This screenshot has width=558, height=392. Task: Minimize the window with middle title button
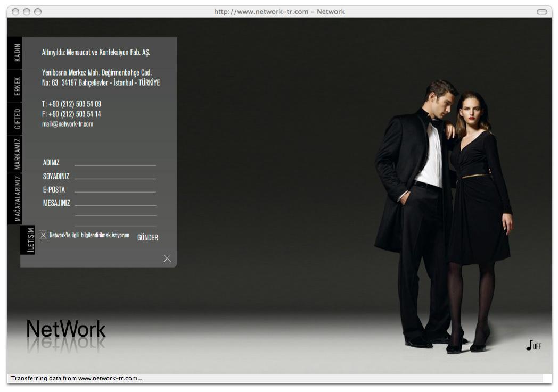coord(26,12)
